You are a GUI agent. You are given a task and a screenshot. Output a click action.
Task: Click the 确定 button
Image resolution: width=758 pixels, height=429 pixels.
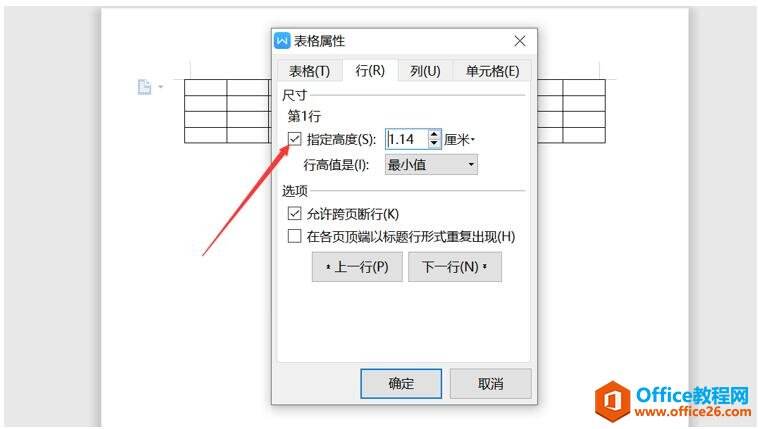tap(401, 384)
